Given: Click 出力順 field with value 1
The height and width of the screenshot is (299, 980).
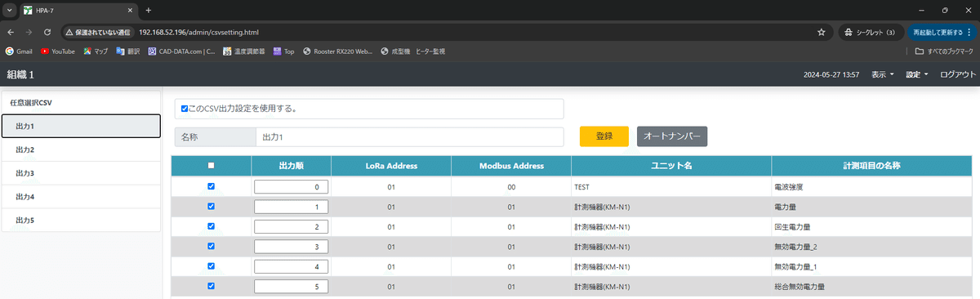Looking at the screenshot, I should [292, 206].
